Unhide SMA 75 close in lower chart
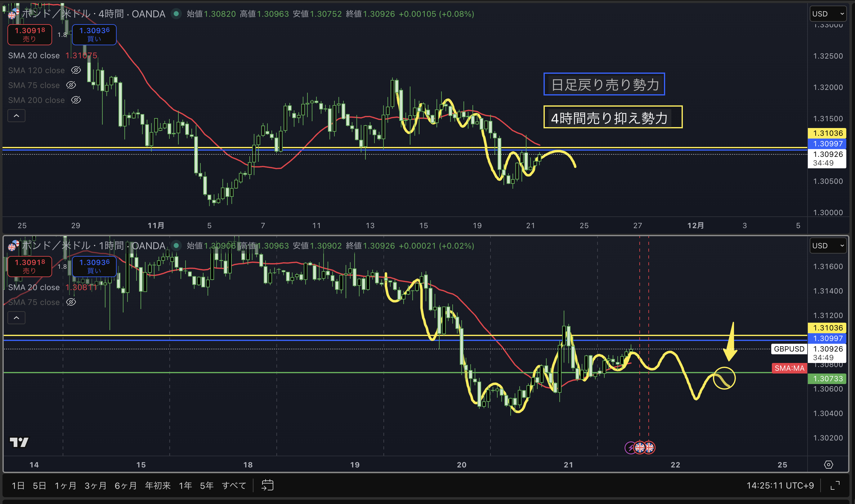855x504 pixels. pyautogui.click(x=71, y=302)
